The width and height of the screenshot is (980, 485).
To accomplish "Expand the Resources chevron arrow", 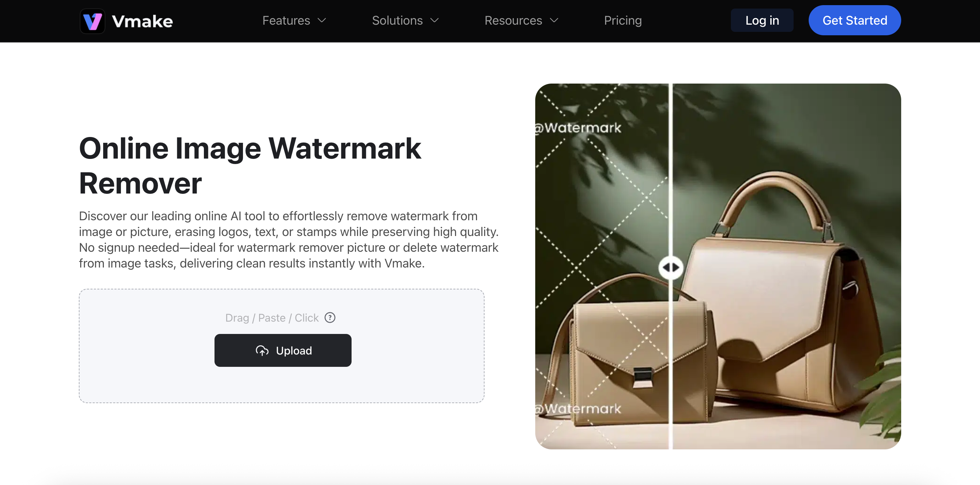I will coord(554,21).
